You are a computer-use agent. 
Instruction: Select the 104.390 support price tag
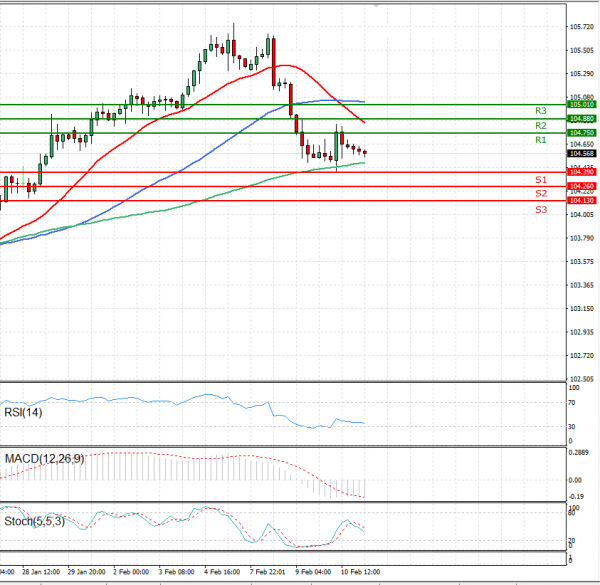pos(581,172)
